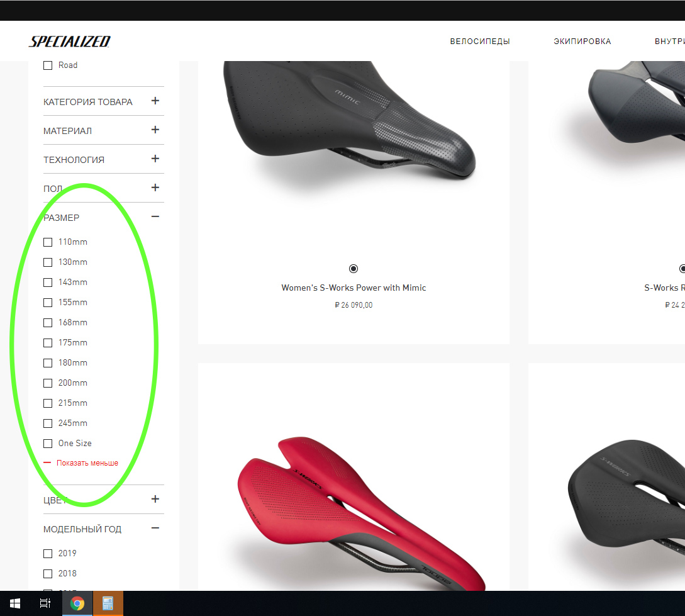Open the Calculator taskbar app

(x=108, y=603)
